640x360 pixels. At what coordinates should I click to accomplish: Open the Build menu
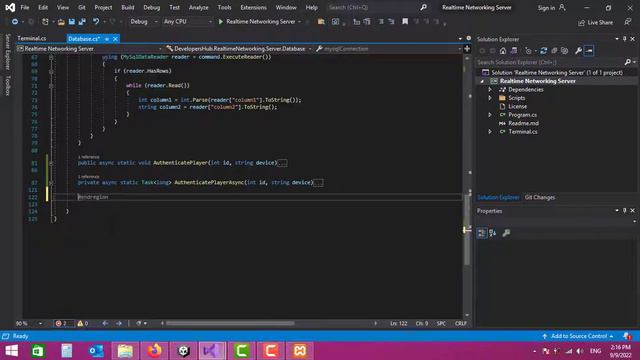(128, 7)
